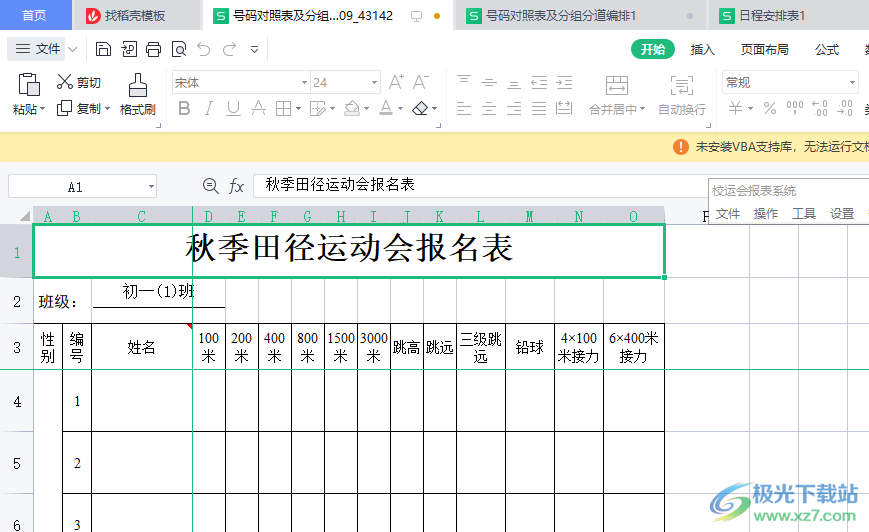Viewport: 869px width, 532px height.
Task: Click the increase decimal icon
Action: point(820,108)
